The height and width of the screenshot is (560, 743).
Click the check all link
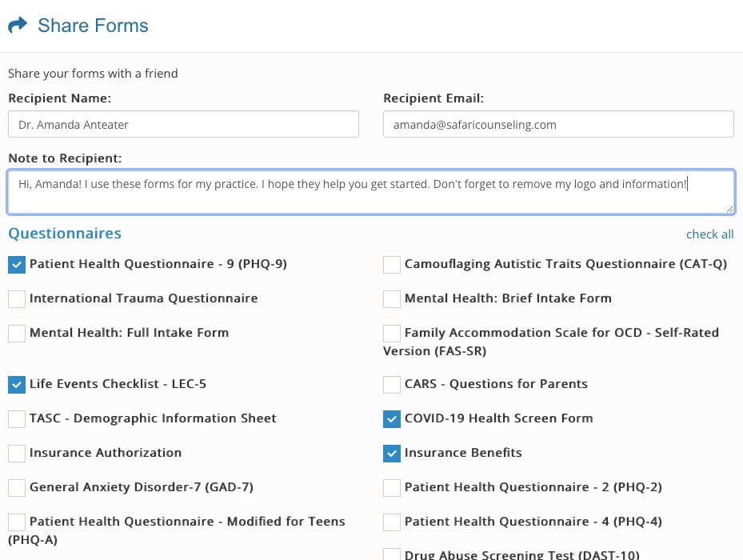pyautogui.click(x=709, y=234)
